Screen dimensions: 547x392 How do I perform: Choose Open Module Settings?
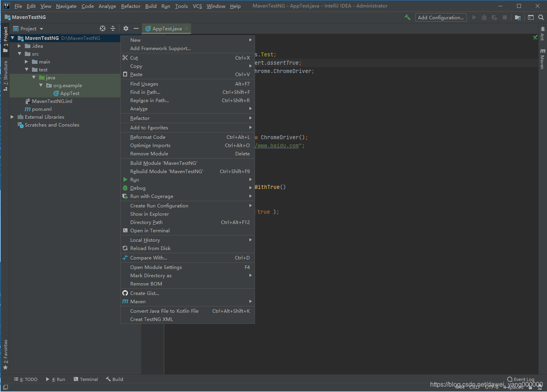(187, 267)
